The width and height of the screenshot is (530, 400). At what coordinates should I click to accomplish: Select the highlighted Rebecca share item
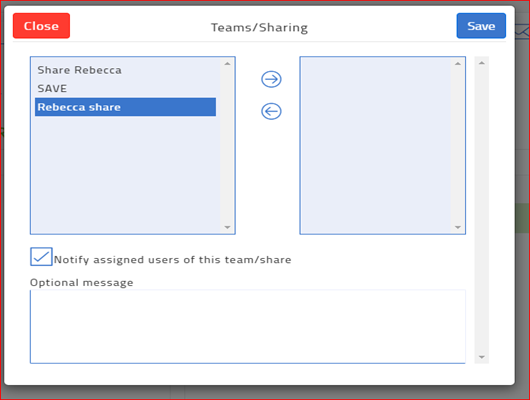point(125,107)
